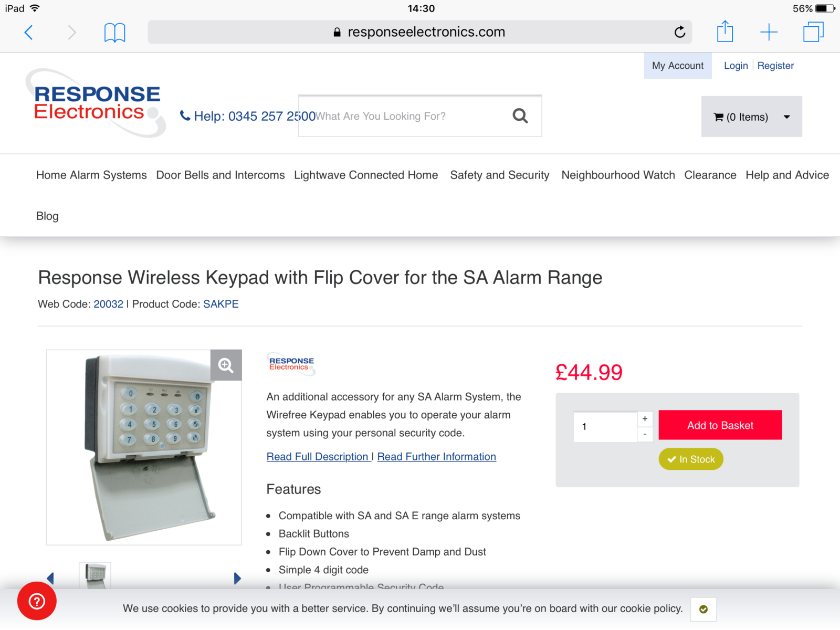Click the Add to Basket button
This screenshot has width=840, height=630.
[720, 425]
